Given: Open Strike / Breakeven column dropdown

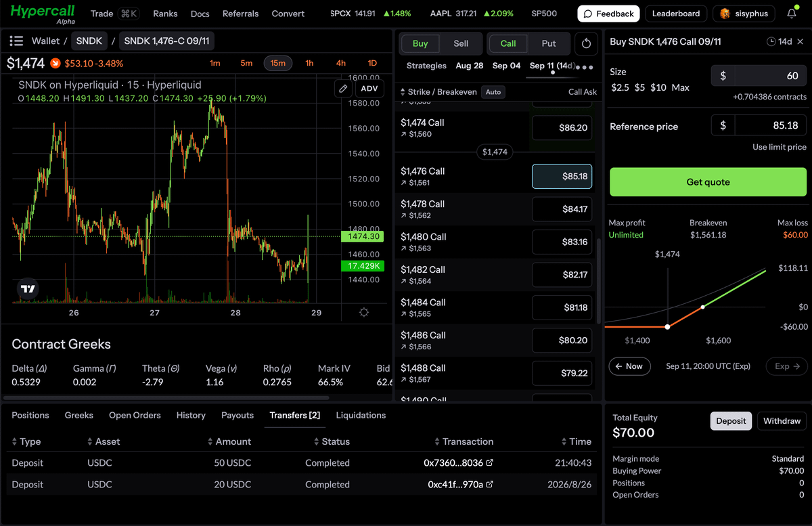Looking at the screenshot, I should tap(438, 91).
